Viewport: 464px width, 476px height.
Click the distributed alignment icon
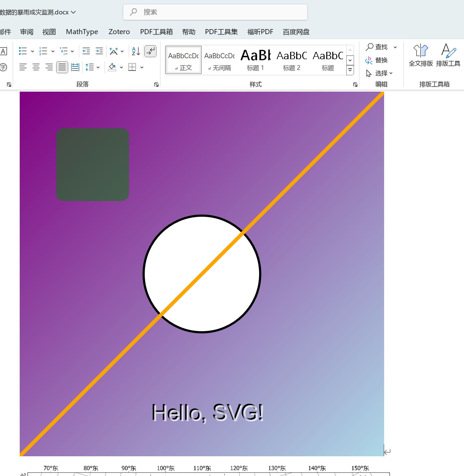[75, 67]
